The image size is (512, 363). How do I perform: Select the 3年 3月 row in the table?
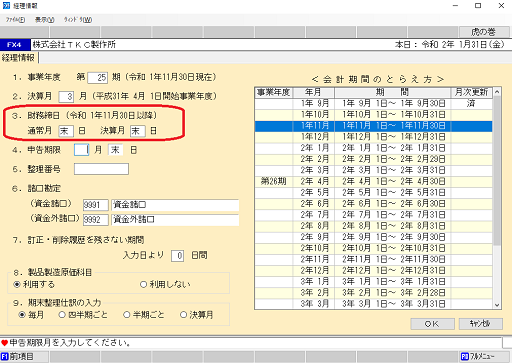(x=374, y=304)
